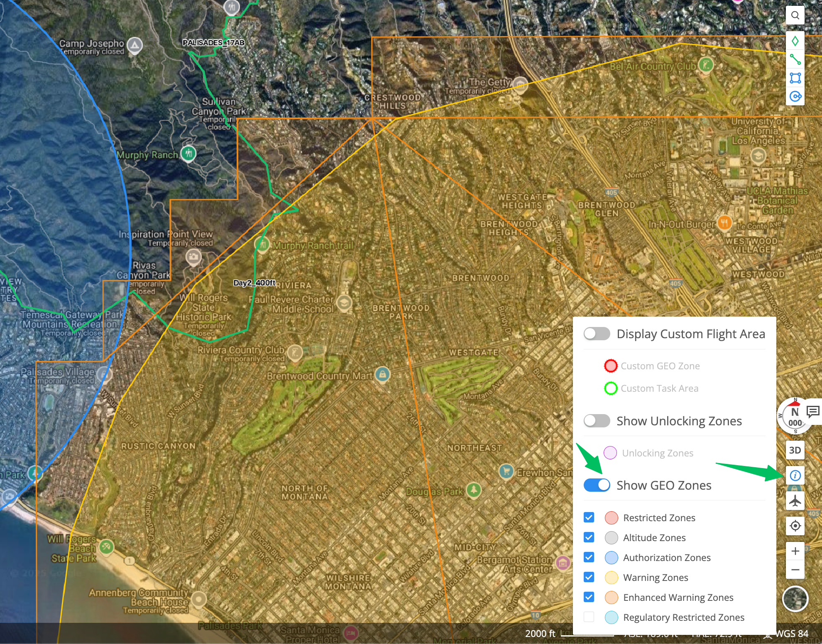Viewport: 822px width, 644px height.
Task: Click the Day2_400ft area label
Action: [x=254, y=283]
